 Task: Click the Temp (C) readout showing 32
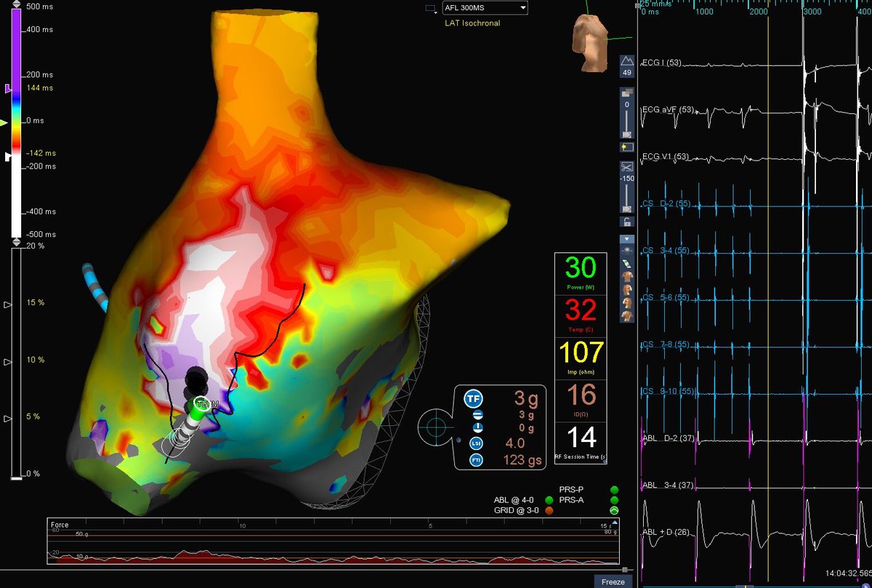point(581,315)
